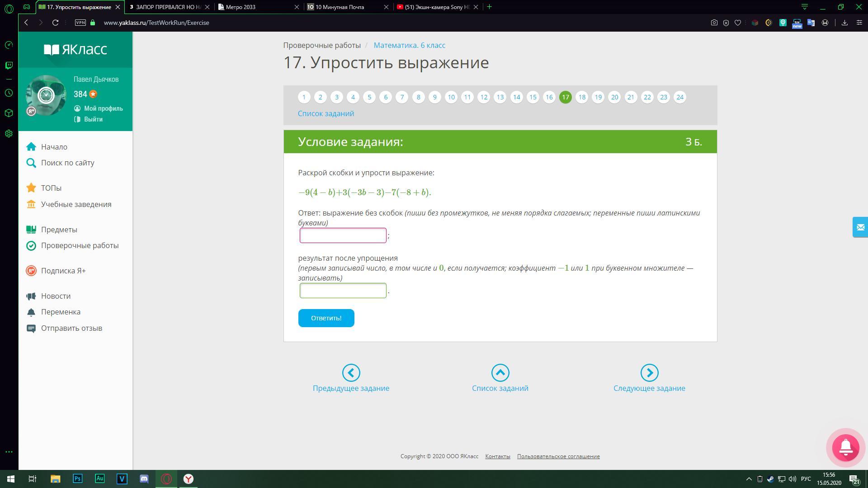Click the user avatar picture
Screen dimensions: 868x488
[x=46, y=95]
